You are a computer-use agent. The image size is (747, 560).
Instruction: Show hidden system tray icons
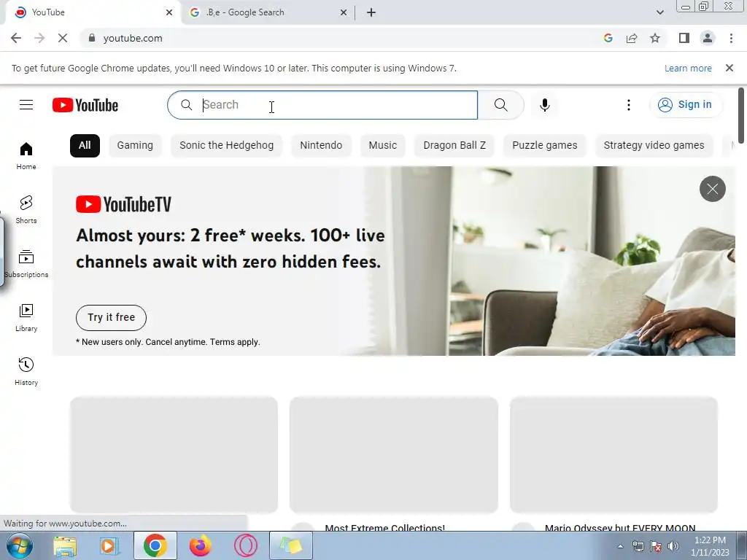[x=620, y=546]
